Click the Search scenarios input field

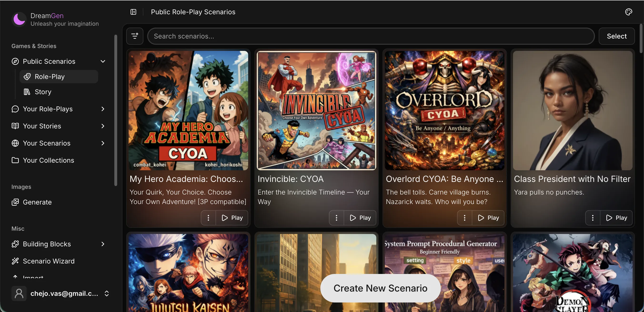[371, 36]
